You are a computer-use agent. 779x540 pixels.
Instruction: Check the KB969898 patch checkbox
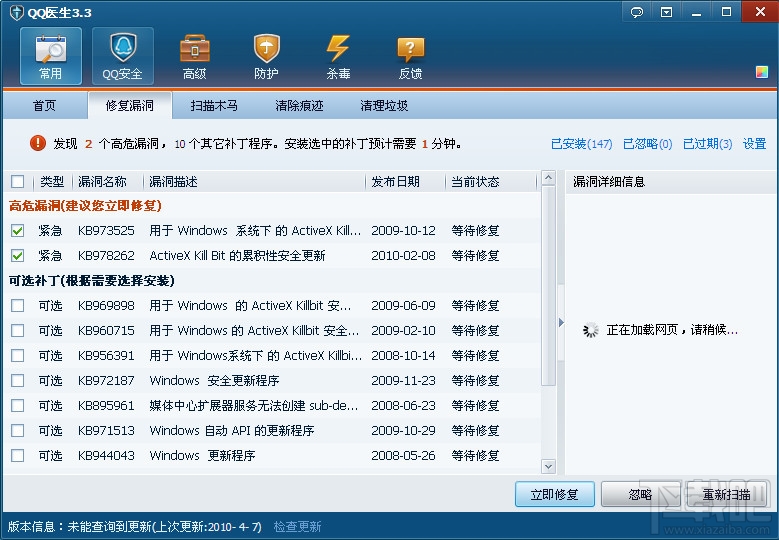17,305
